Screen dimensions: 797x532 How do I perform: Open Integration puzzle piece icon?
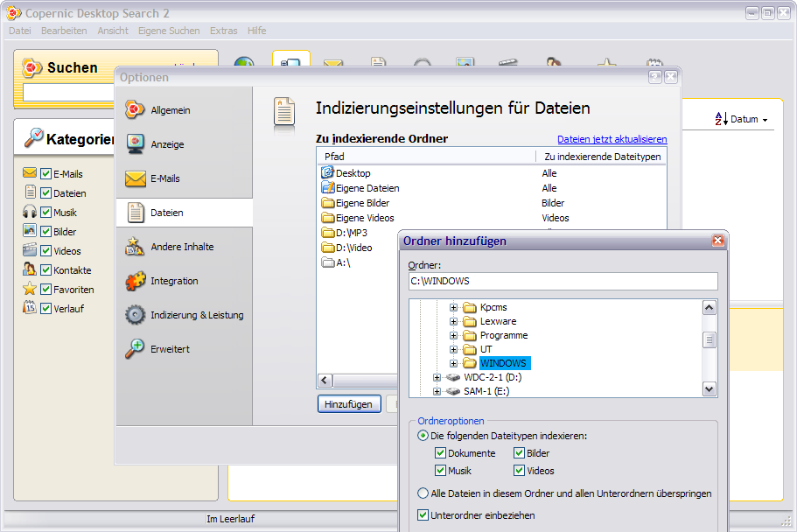click(x=136, y=281)
